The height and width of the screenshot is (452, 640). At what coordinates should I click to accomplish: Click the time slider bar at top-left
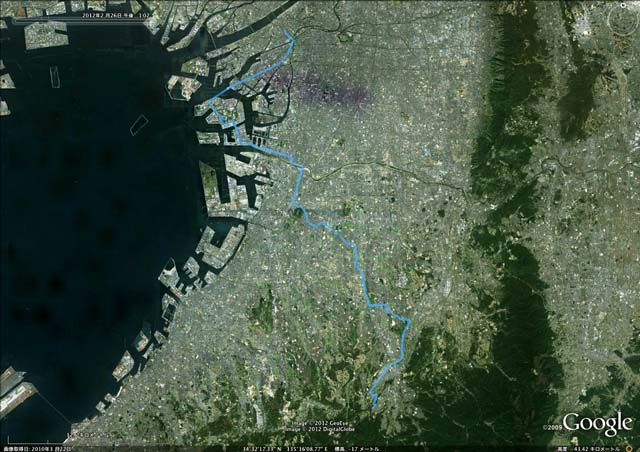[x=78, y=20]
